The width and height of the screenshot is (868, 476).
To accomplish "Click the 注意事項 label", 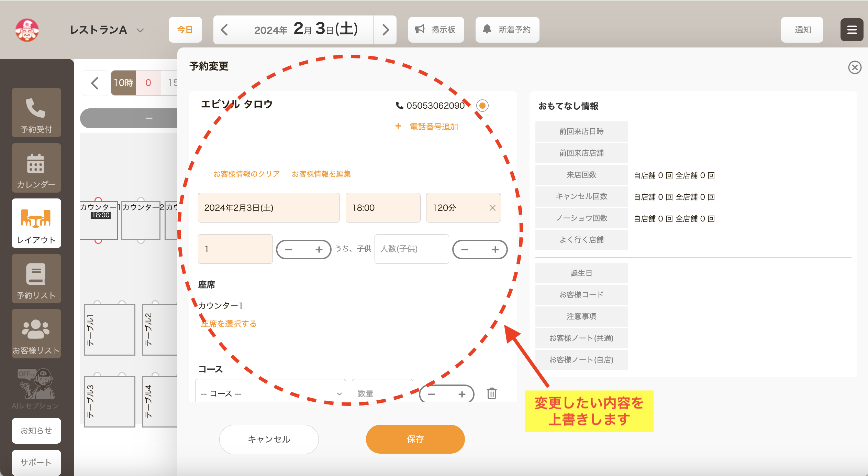I will click(581, 316).
